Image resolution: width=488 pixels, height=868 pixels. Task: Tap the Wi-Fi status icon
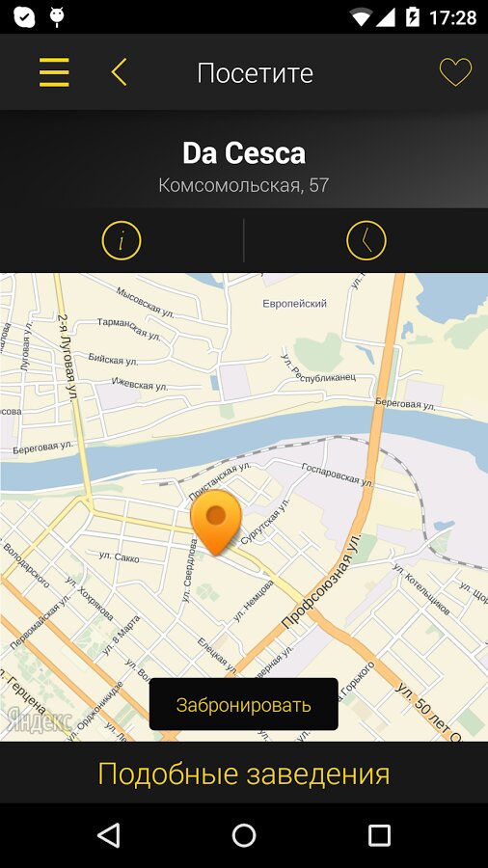coord(363,17)
